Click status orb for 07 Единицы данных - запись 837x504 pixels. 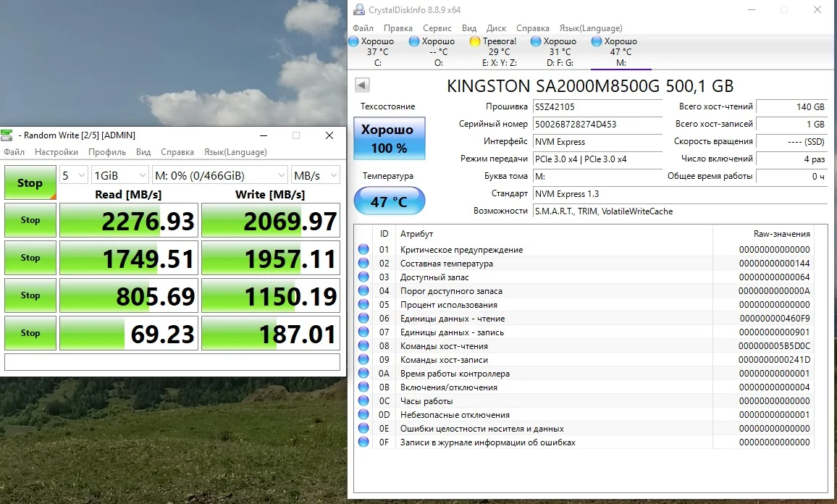click(363, 332)
